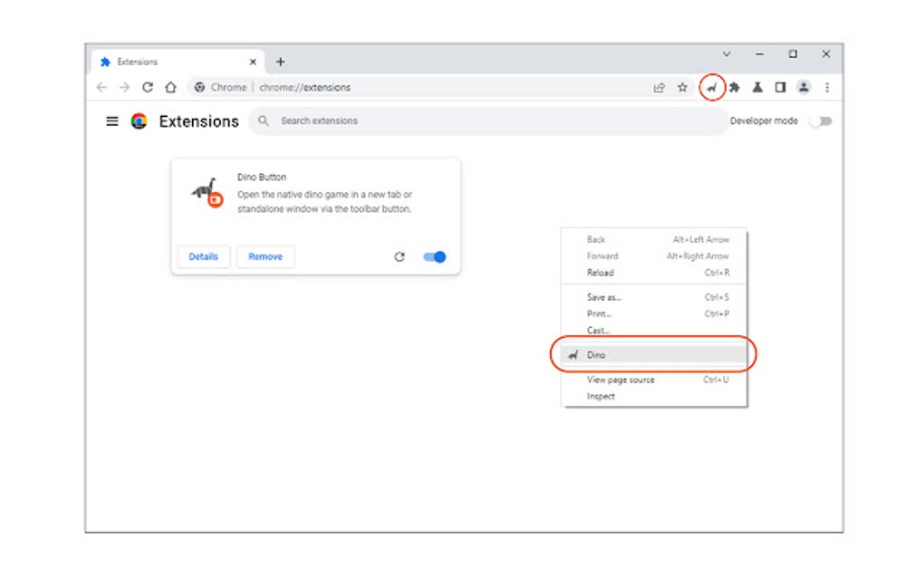This screenshot has height=578, width=924.
Task: Open a new tab with the plus button
Action: pos(281,61)
